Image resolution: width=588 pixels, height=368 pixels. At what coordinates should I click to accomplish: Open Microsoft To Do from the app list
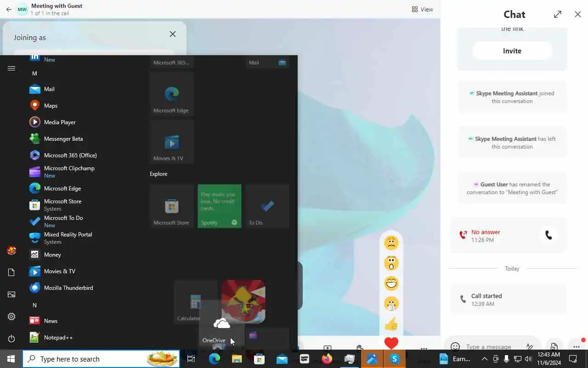[x=83, y=222]
